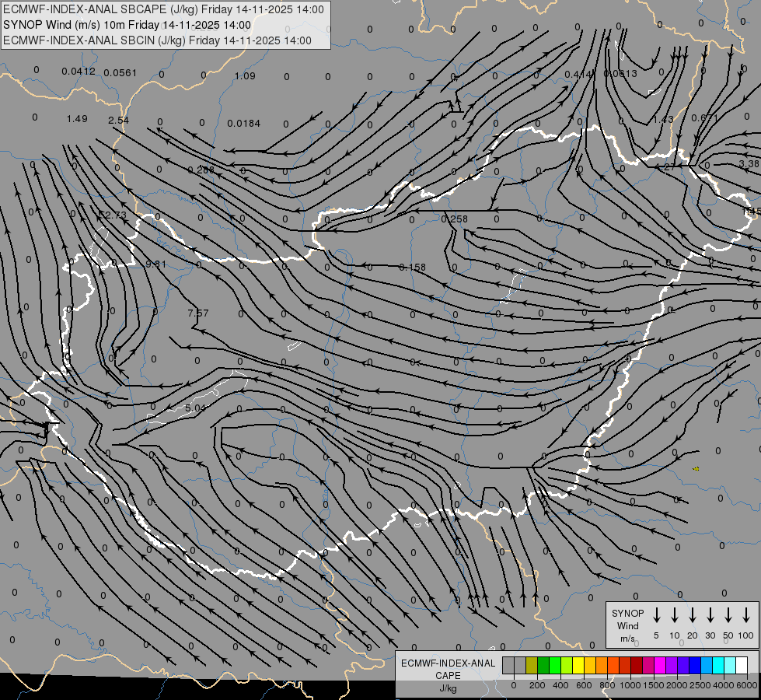The width and height of the screenshot is (761, 700).
Task: Click the 5.04 value on the map
Action: click(196, 408)
